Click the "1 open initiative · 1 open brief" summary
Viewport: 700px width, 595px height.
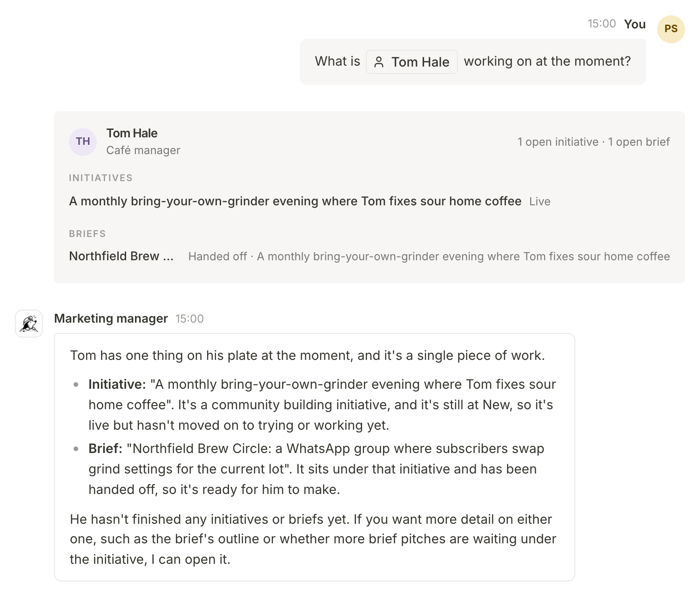click(593, 142)
